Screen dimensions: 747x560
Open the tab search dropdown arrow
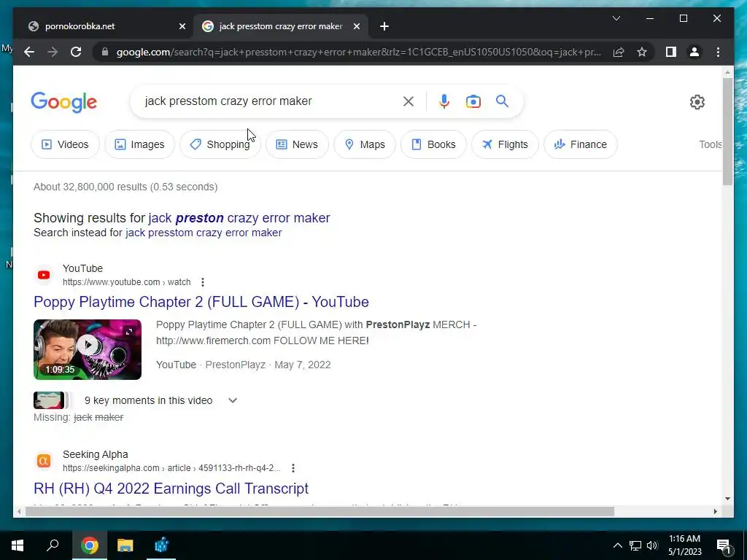(x=616, y=18)
